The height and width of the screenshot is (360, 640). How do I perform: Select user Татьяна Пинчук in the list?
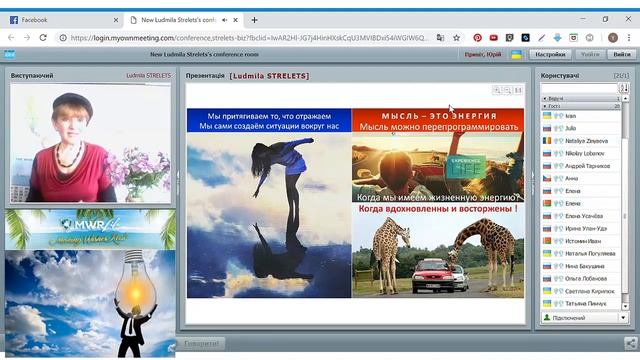581,304
